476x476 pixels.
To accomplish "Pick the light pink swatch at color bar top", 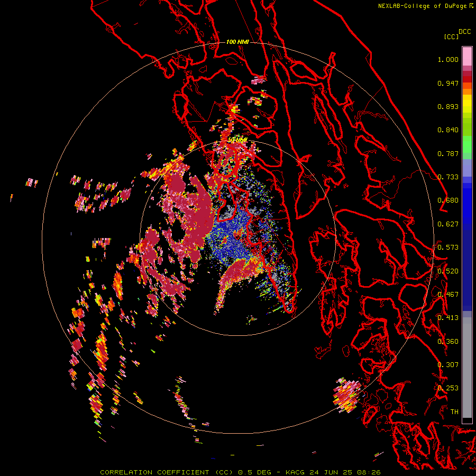I will coord(467,57).
